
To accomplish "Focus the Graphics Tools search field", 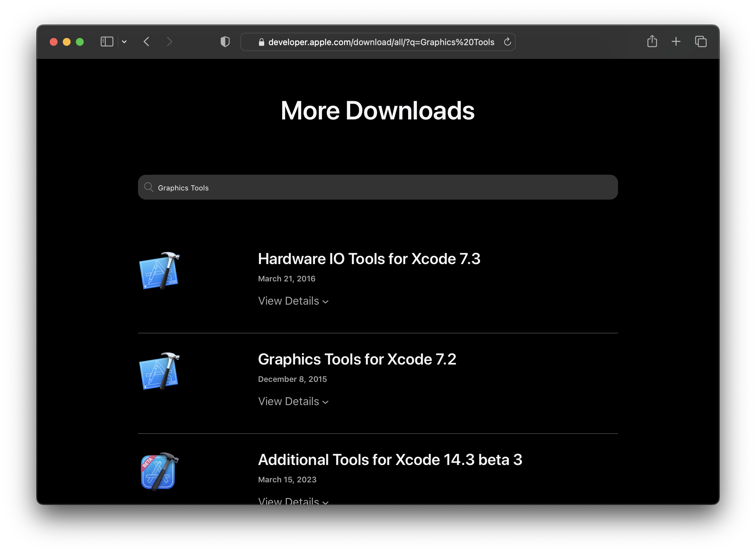I will 378,187.
